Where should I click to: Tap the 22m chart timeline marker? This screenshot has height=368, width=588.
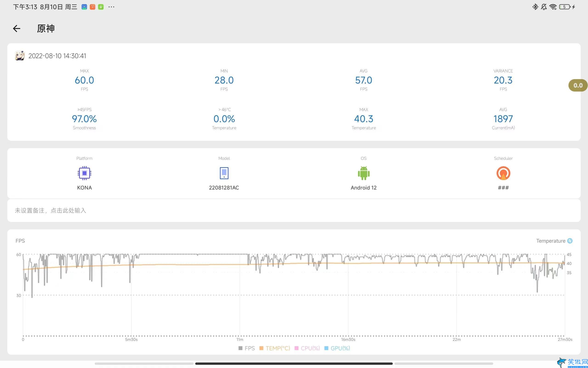(x=457, y=339)
